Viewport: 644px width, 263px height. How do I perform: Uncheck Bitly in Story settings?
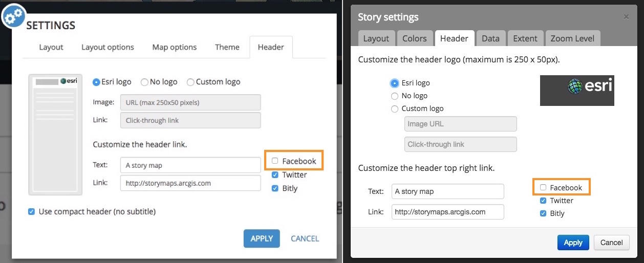(x=543, y=213)
